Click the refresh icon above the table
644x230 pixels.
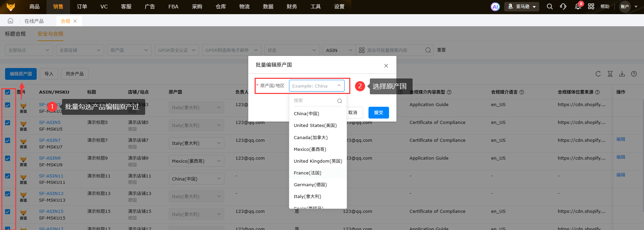pyautogui.click(x=598, y=74)
